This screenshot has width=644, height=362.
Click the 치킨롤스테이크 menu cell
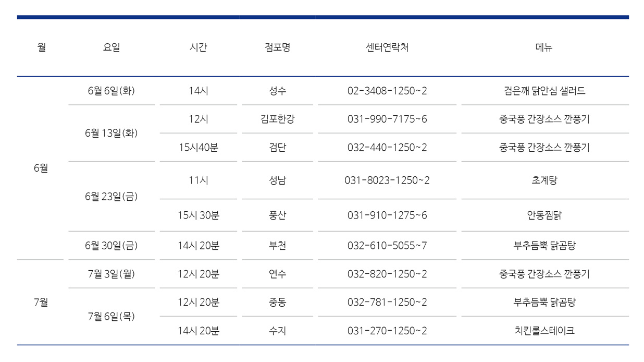pos(544,331)
